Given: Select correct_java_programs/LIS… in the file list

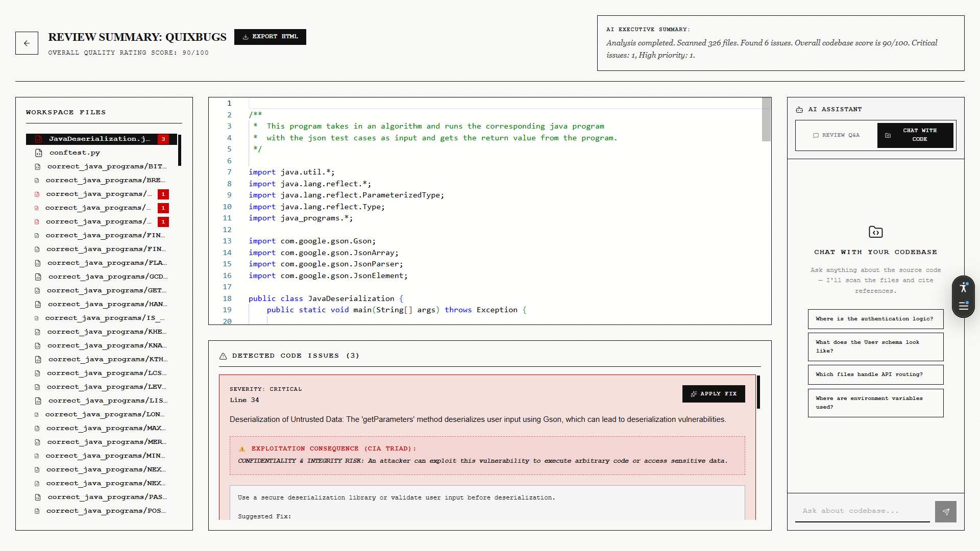Looking at the screenshot, I should 102,400.
